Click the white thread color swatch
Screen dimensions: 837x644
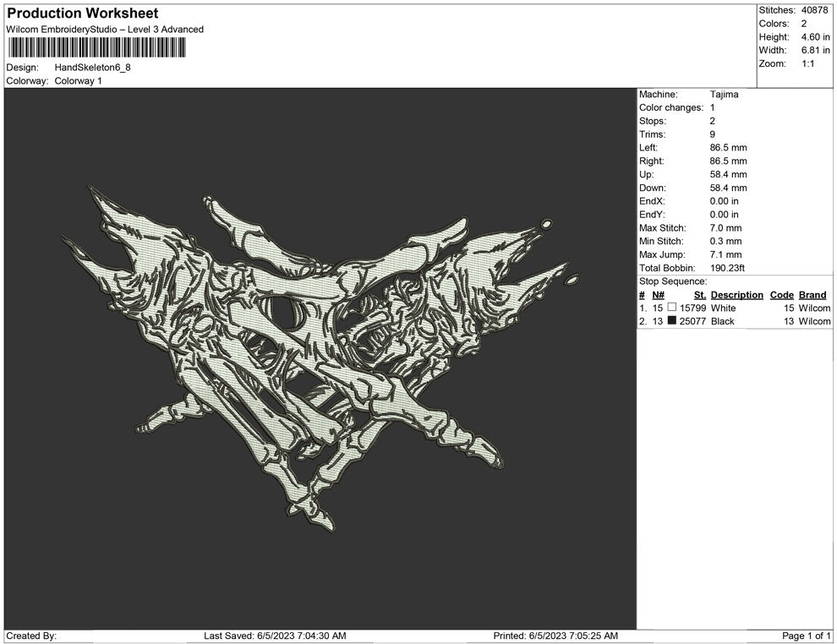(x=672, y=308)
